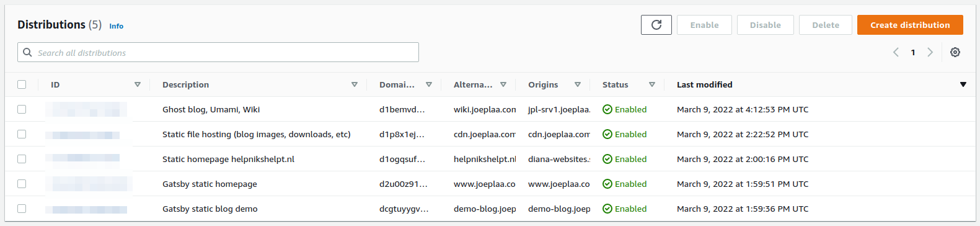Sort by Alternate domain names column arrow
980x226 pixels.
503,84
